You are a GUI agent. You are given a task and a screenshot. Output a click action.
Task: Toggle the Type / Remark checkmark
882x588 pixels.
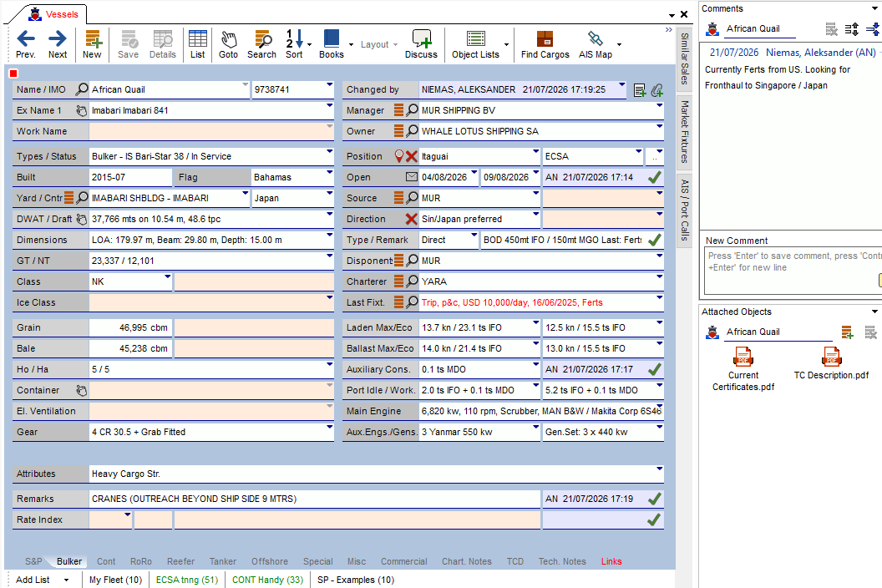tap(654, 240)
